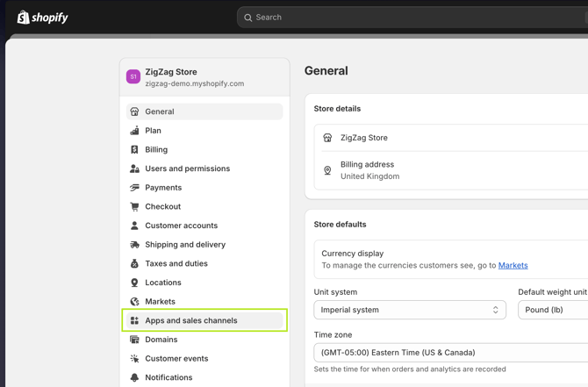Click into the top Search field
The image size is (588, 387).
[x=412, y=18]
